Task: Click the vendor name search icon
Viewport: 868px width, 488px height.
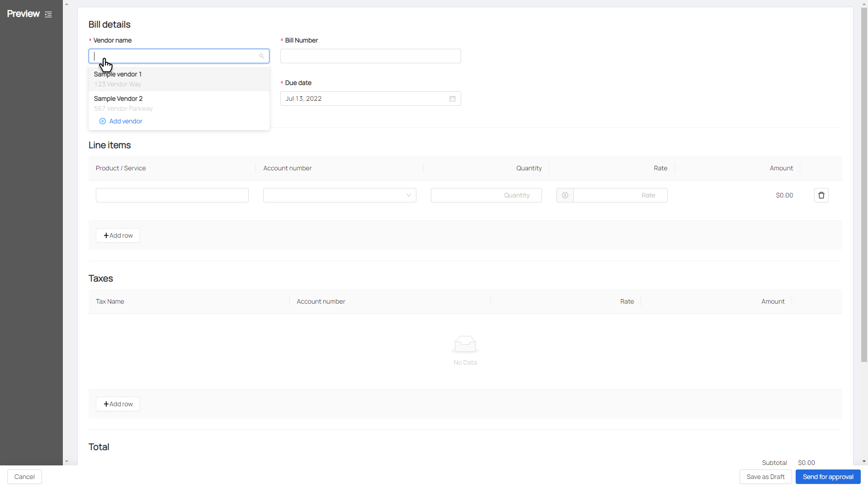Action: pyautogui.click(x=261, y=56)
